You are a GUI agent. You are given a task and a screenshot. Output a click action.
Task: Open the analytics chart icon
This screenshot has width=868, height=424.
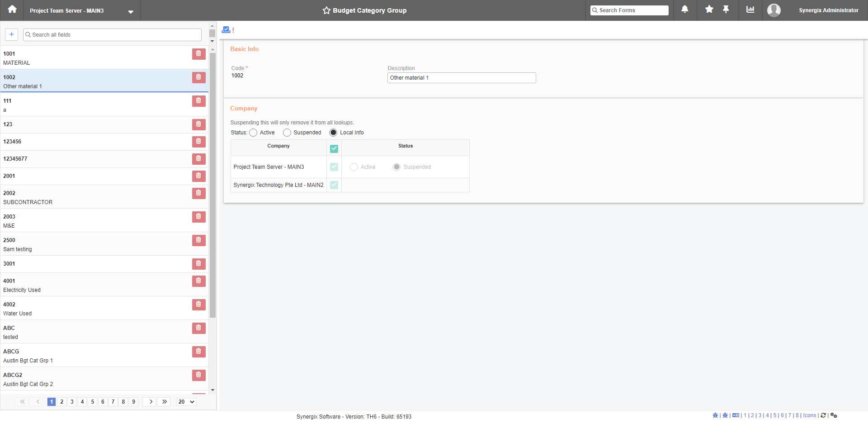[750, 10]
